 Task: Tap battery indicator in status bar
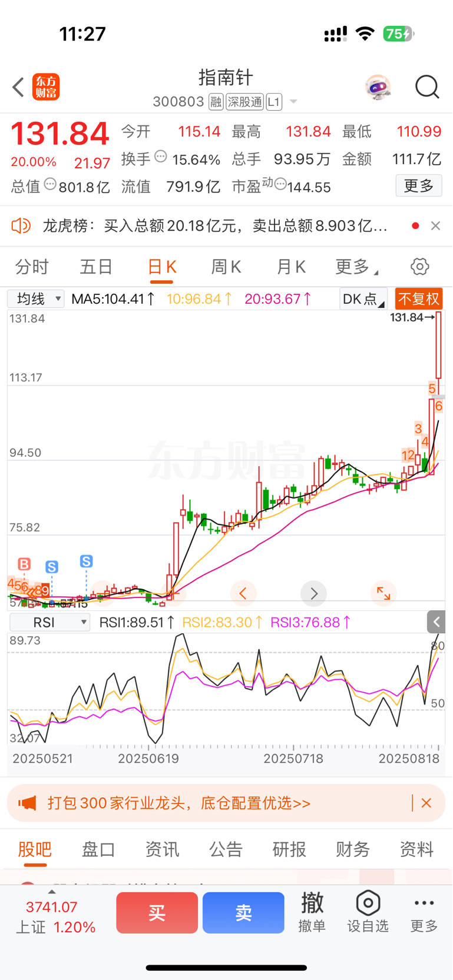coord(399,34)
